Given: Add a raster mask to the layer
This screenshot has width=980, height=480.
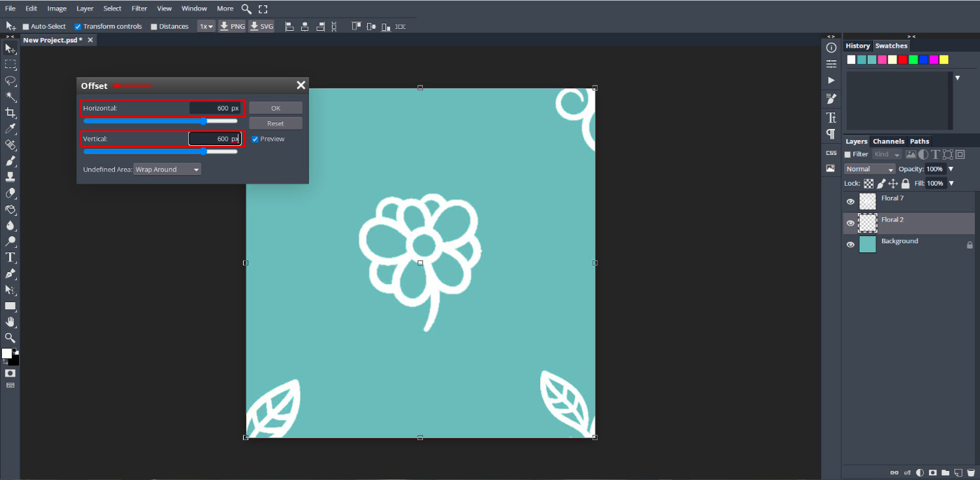Looking at the screenshot, I should (x=933, y=472).
